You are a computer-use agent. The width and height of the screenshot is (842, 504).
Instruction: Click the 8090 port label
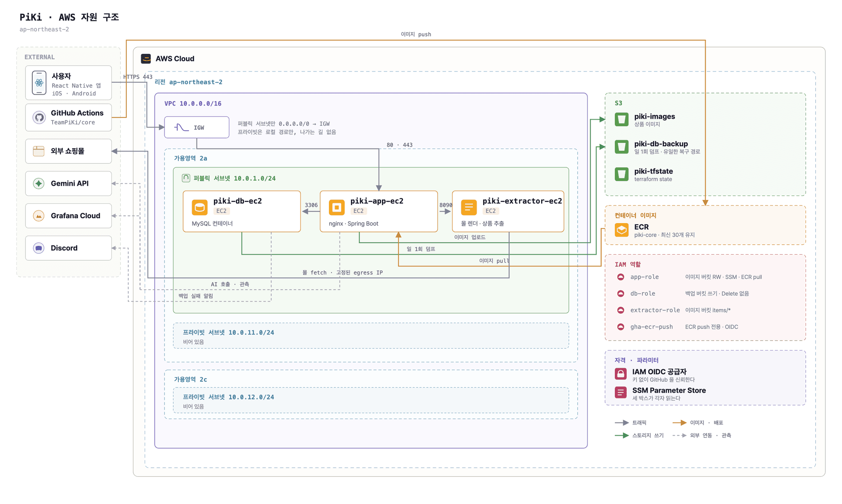click(446, 205)
